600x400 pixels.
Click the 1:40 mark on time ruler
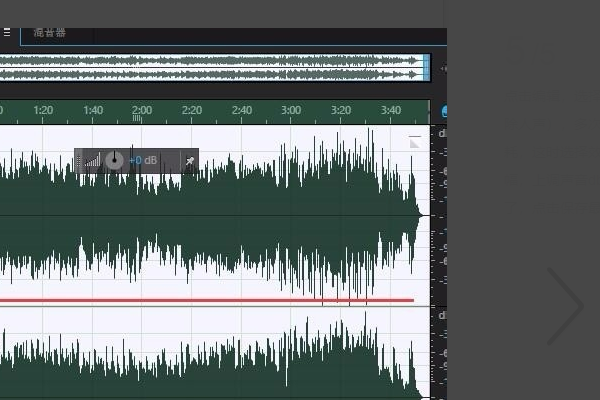coord(93,110)
